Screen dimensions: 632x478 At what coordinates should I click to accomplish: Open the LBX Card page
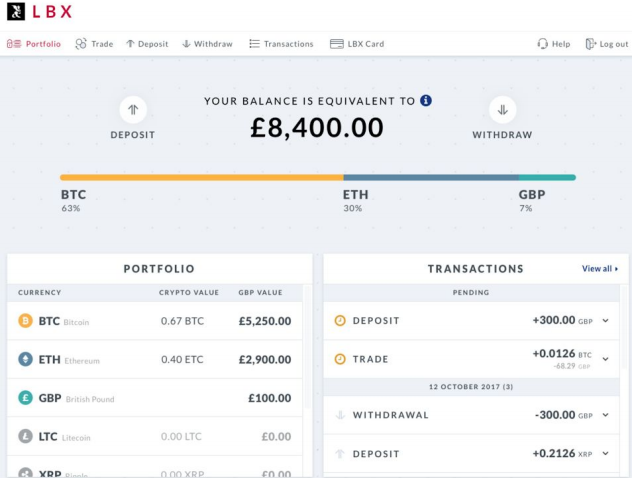tap(357, 44)
